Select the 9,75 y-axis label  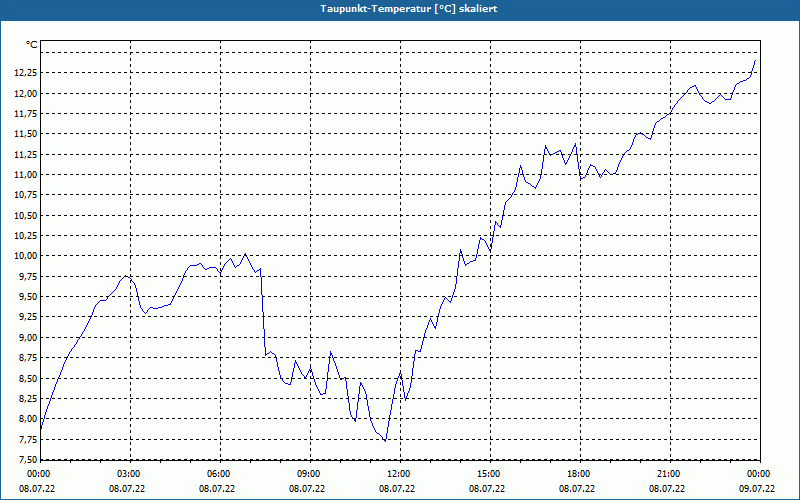(x=27, y=277)
